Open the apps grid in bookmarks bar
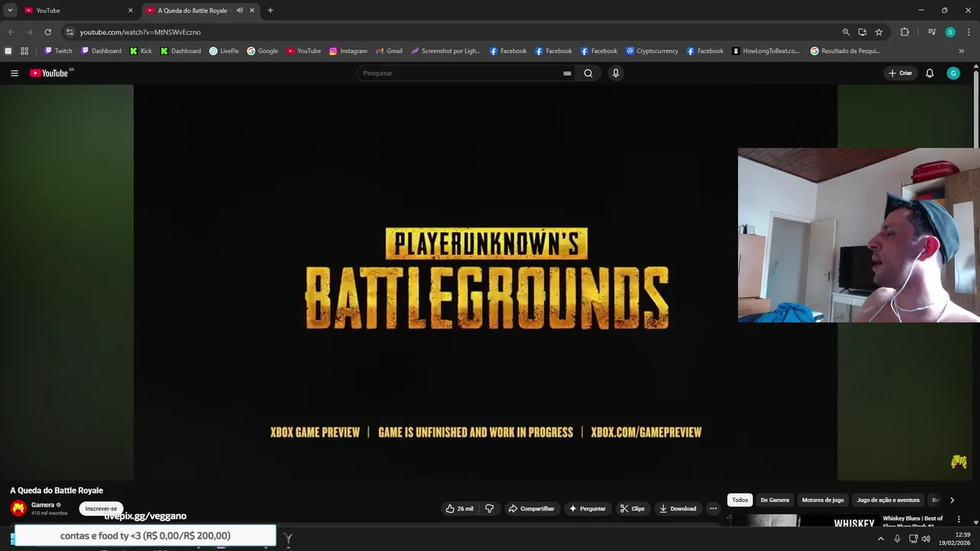The image size is (980, 551). pyautogui.click(x=24, y=51)
